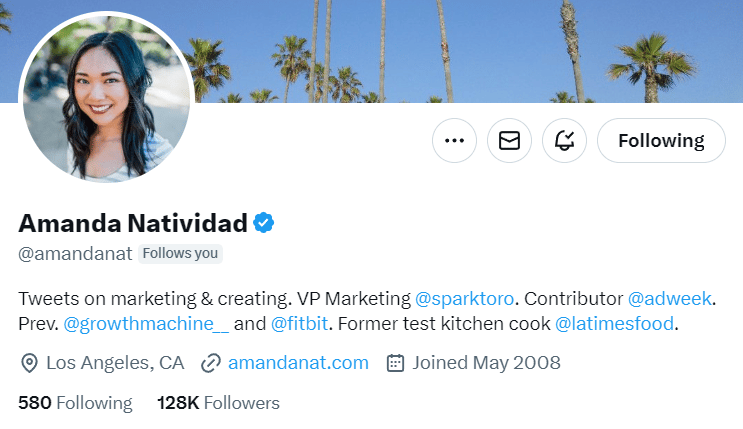Click the Follows you badge

click(x=180, y=253)
